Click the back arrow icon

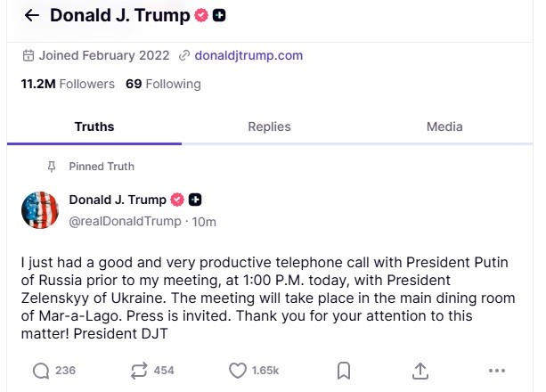[x=32, y=15]
